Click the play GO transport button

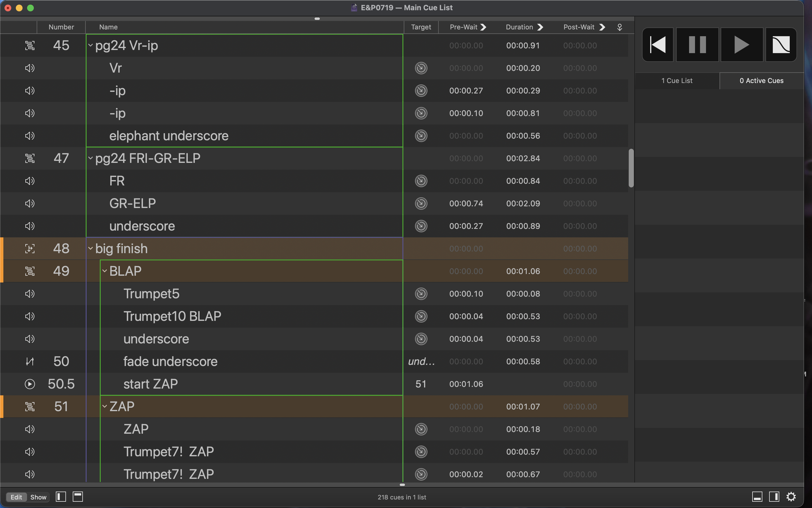[742, 45]
